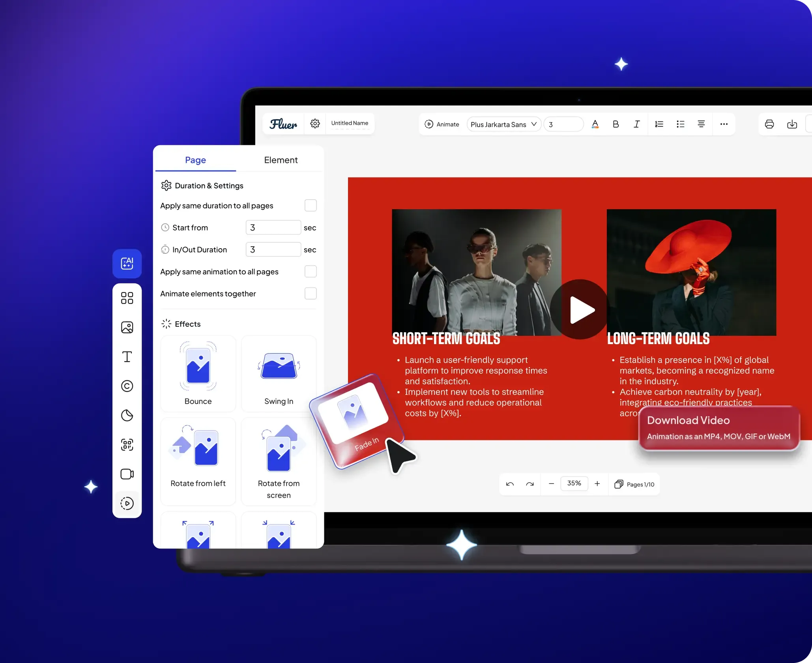Image resolution: width=812 pixels, height=663 pixels.
Task: Select the Page tab
Action: 195,160
